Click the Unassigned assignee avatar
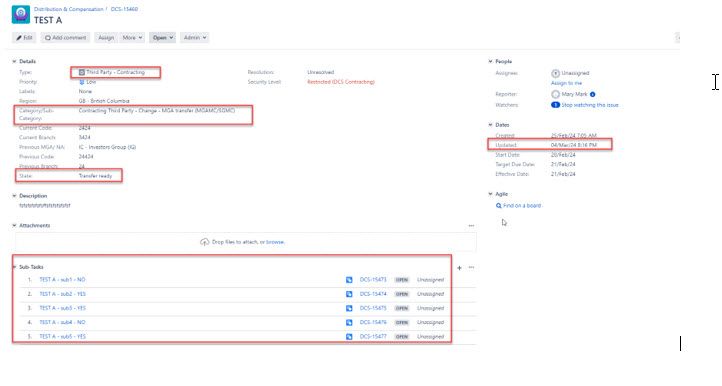 [555, 73]
